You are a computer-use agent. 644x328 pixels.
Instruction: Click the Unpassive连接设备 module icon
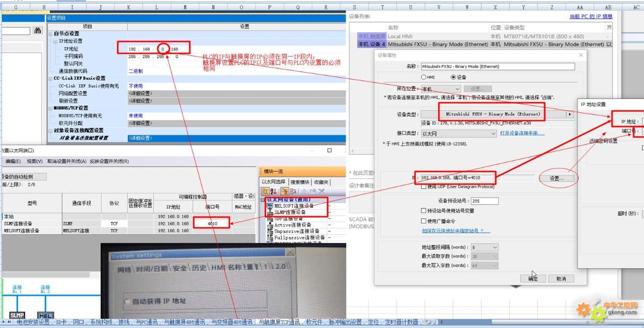[270, 231]
